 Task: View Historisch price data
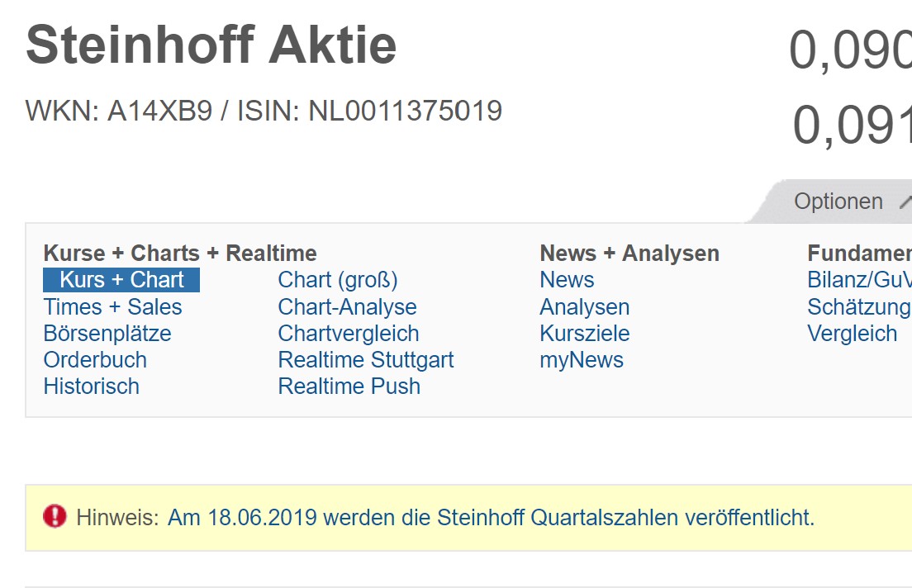(91, 386)
